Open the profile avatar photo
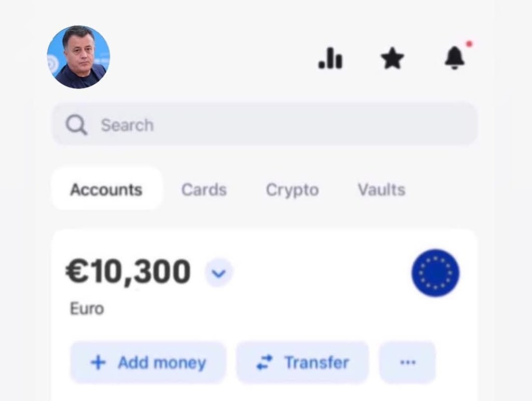 [78, 57]
